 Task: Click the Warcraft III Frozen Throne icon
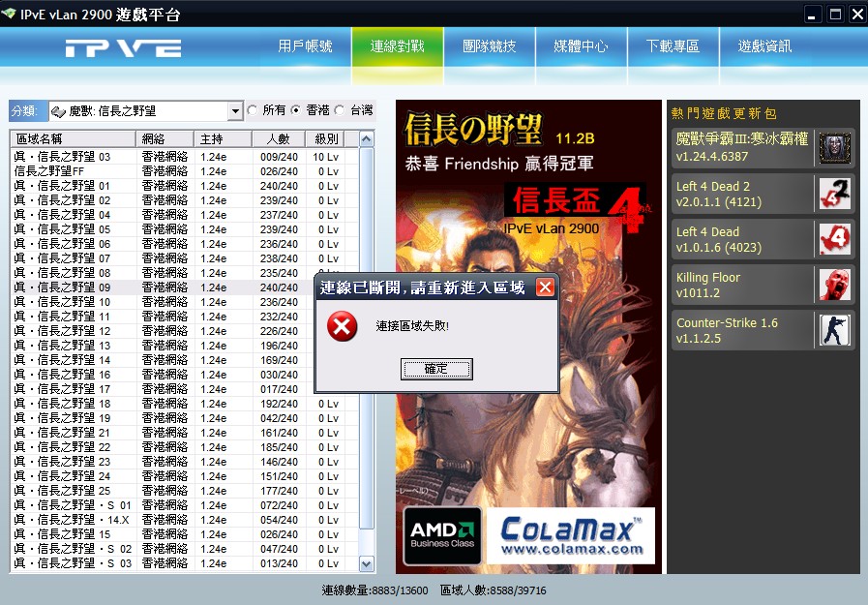click(835, 148)
